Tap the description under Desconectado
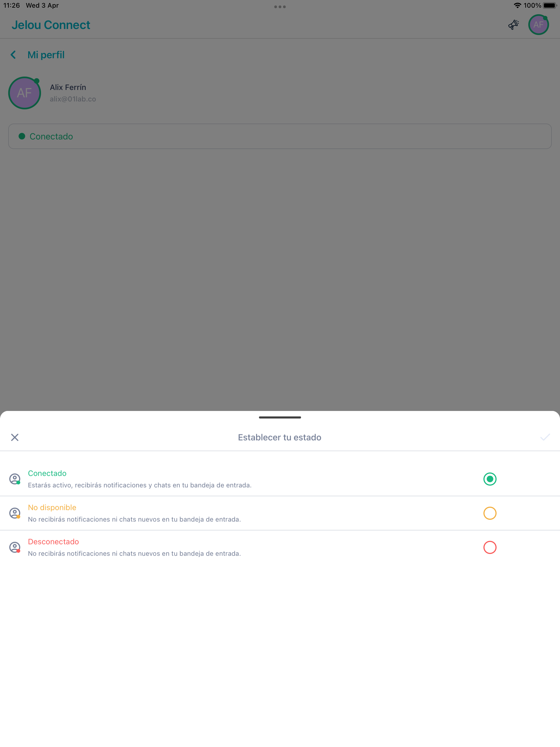 tap(134, 553)
